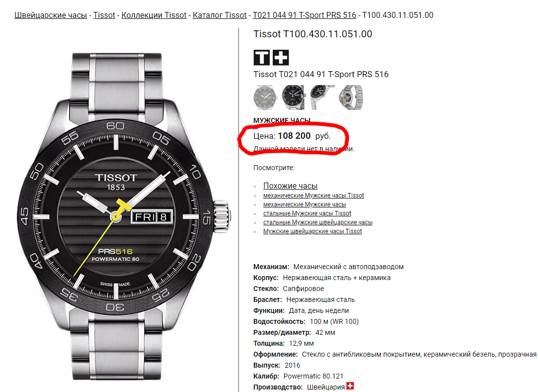Navigate to Коллекции Tissot breadcrumb

pyautogui.click(x=154, y=15)
